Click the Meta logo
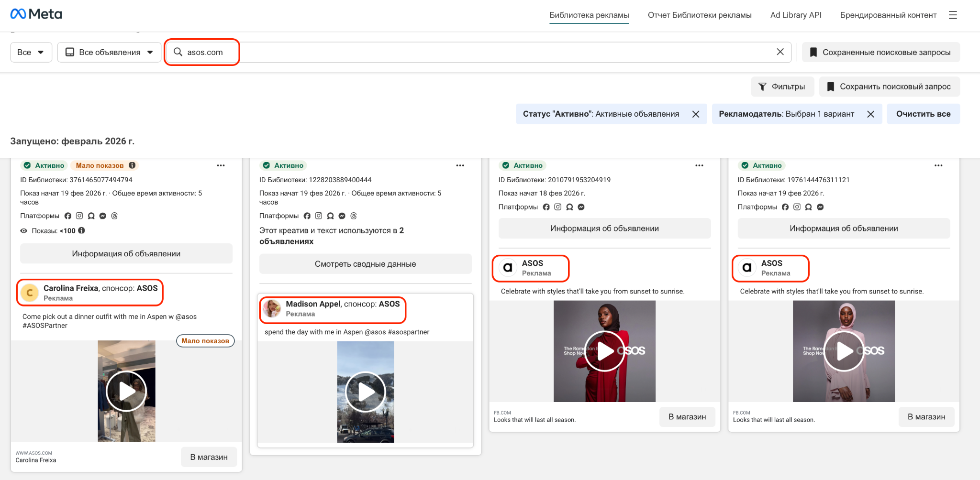980x480 pixels. (36, 14)
